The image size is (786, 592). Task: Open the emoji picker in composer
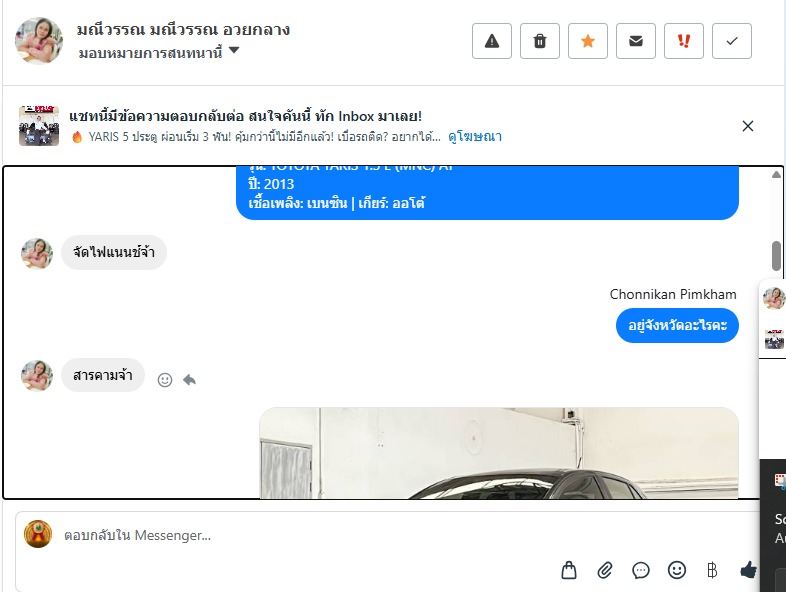tap(677, 570)
